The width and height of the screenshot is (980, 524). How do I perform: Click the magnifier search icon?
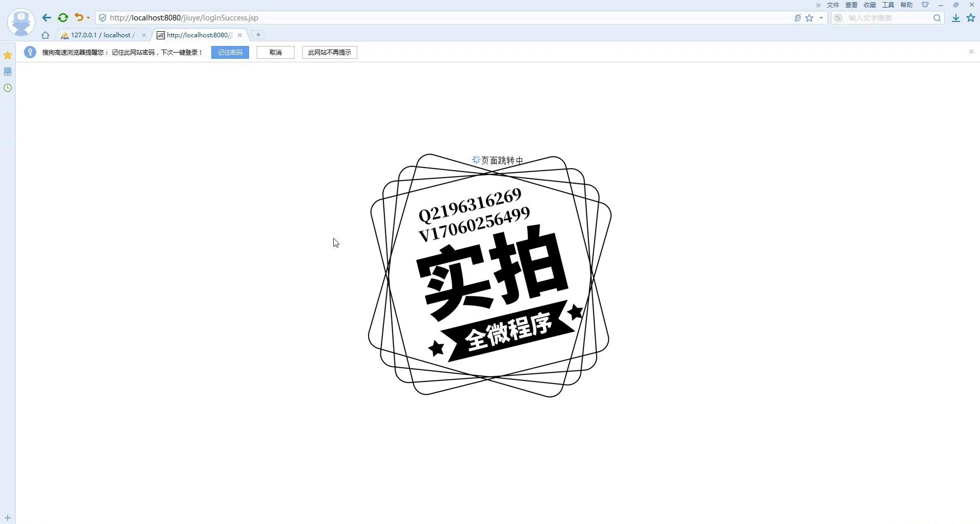937,18
